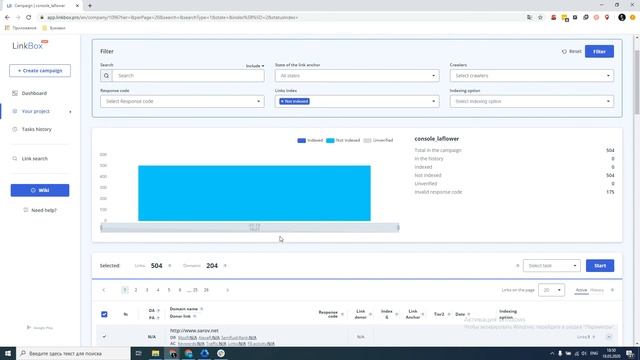The width and height of the screenshot is (640, 360).
Task: Click the blue Filter button
Action: click(x=599, y=51)
